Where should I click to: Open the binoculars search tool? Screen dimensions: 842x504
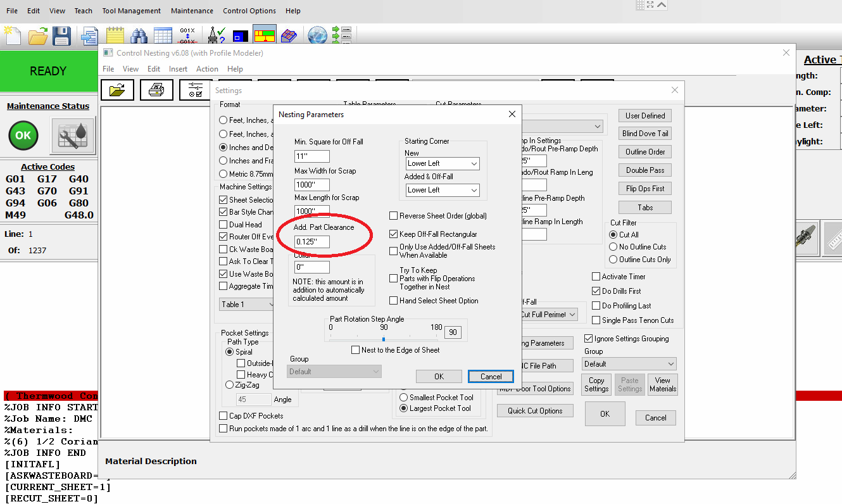tap(139, 35)
